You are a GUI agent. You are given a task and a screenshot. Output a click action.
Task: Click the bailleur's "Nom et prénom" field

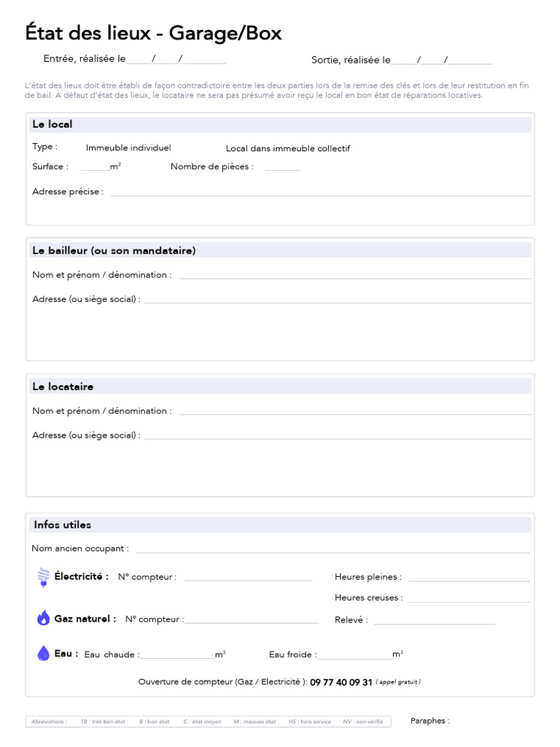355,276
